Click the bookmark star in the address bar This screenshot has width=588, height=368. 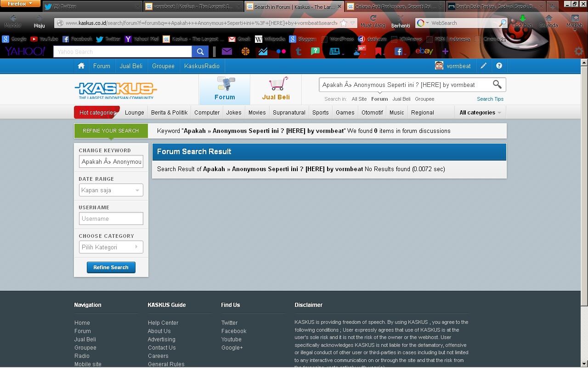click(344, 23)
